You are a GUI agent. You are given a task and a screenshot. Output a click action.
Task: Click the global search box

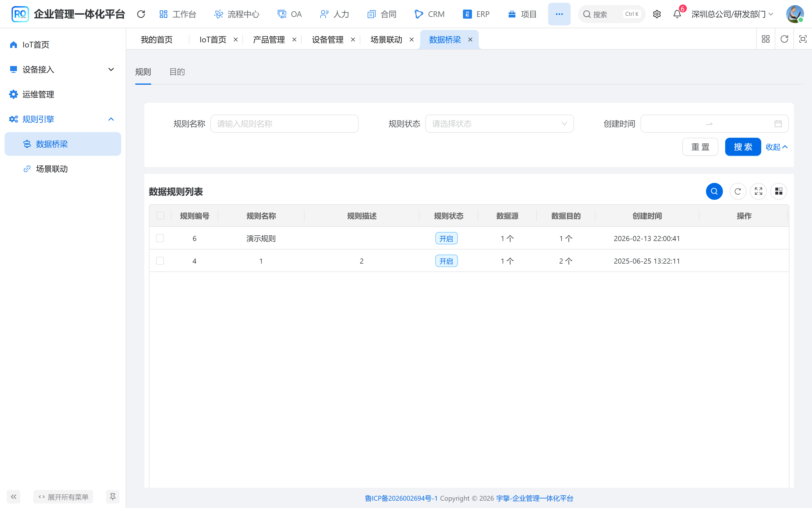click(x=611, y=14)
